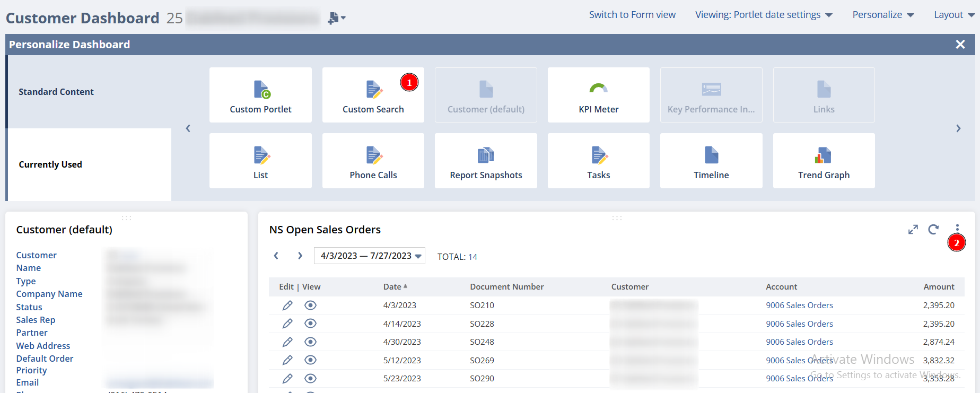Add the Custom Portlet tile
This screenshot has width=980, height=393.
(260, 95)
